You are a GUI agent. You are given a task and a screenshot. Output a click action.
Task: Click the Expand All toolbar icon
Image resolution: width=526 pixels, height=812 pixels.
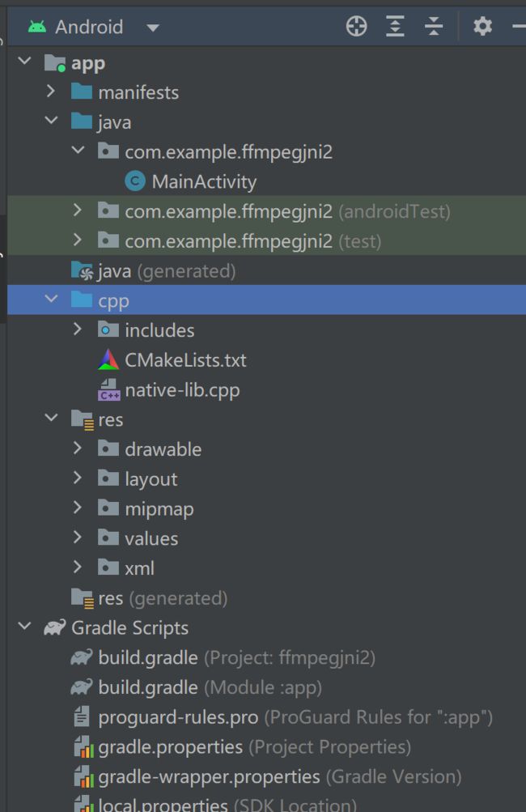point(395,26)
